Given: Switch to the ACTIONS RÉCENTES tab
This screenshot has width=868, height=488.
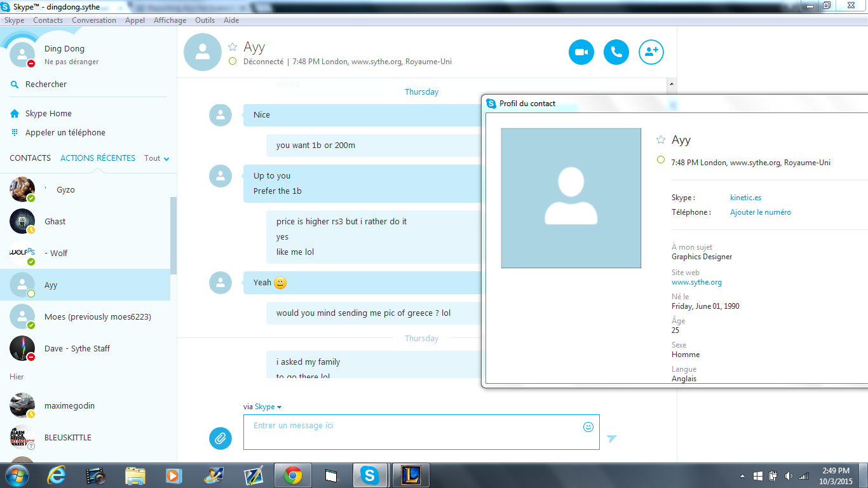Looking at the screenshot, I should pyautogui.click(x=98, y=158).
